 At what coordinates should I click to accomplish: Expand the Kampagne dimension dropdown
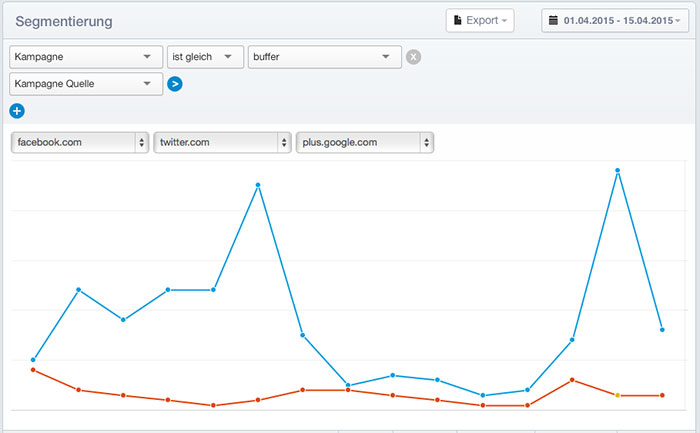click(x=86, y=57)
